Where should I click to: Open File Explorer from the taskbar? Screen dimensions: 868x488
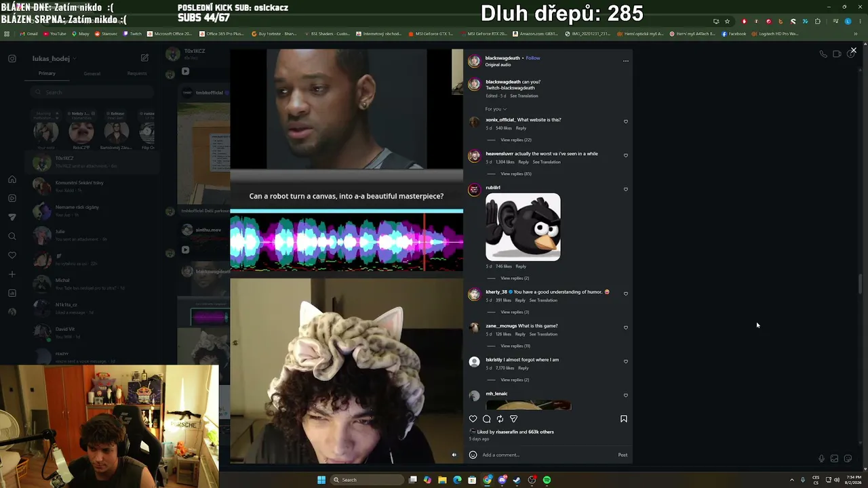point(442,480)
